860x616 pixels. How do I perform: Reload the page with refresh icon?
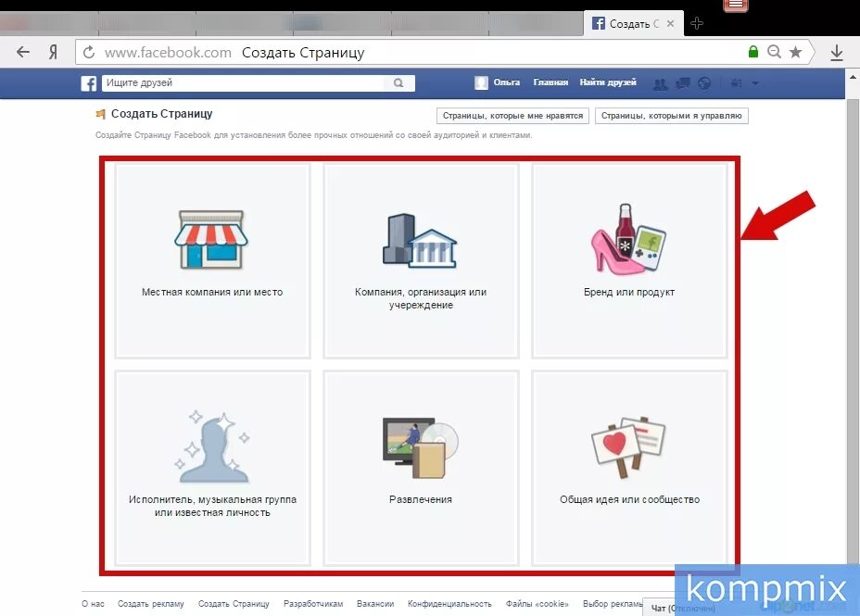[x=89, y=53]
